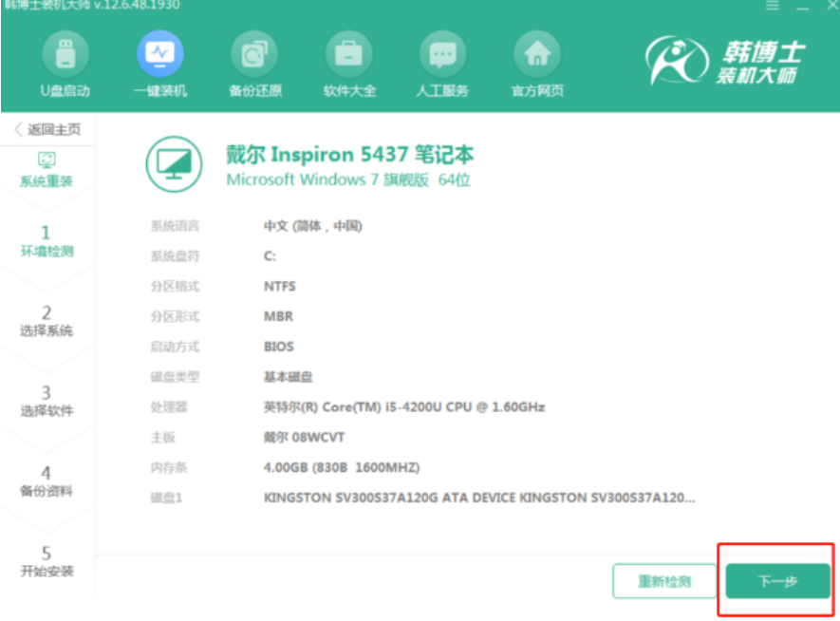This screenshot has width=840, height=621.
Task: Click the 系统盘符 label
Action: tap(175, 256)
